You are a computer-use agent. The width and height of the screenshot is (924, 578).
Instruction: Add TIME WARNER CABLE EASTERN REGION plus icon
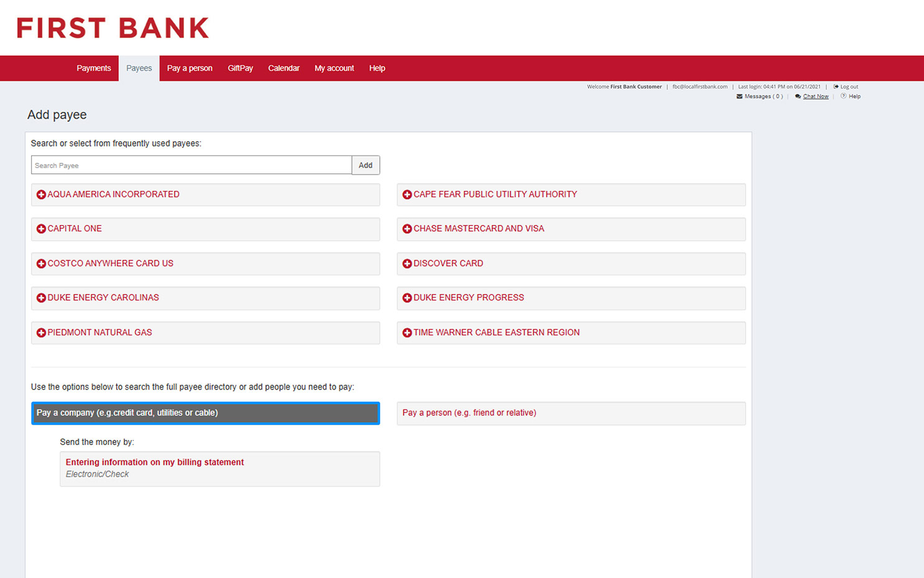pos(407,333)
